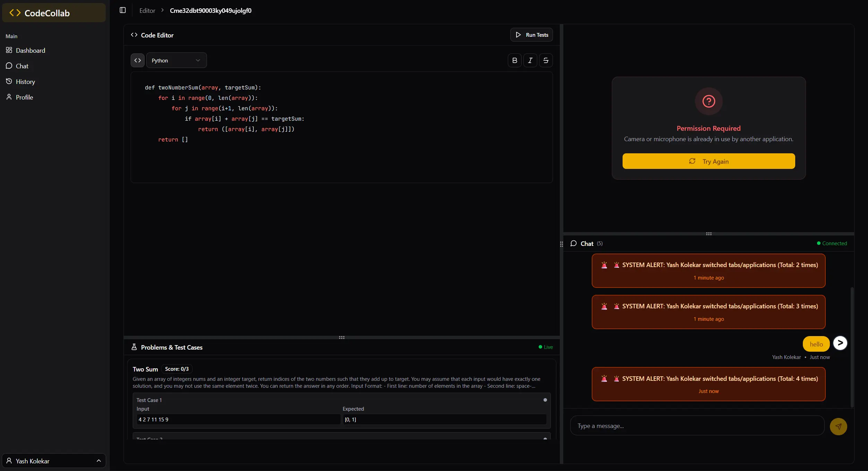Click the send message paper plane icon
The width and height of the screenshot is (868, 471).
click(x=838, y=426)
